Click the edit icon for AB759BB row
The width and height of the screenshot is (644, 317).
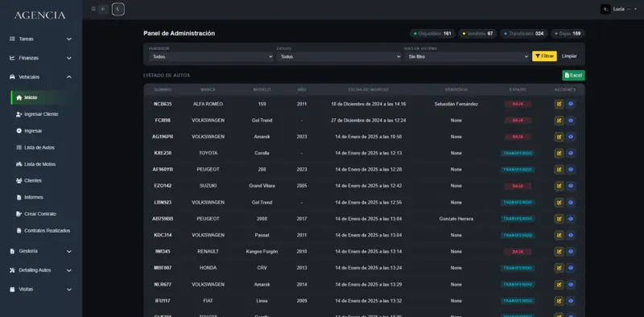point(559,219)
